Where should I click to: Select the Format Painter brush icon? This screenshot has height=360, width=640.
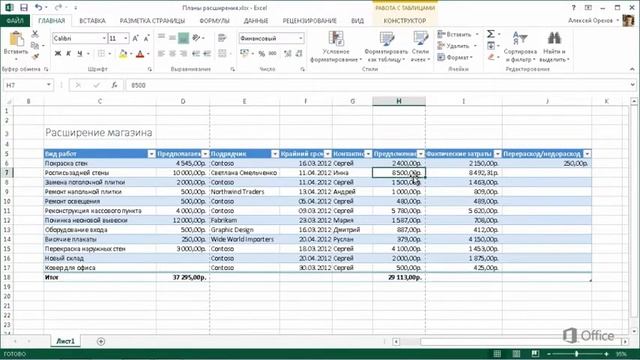tap(35, 56)
